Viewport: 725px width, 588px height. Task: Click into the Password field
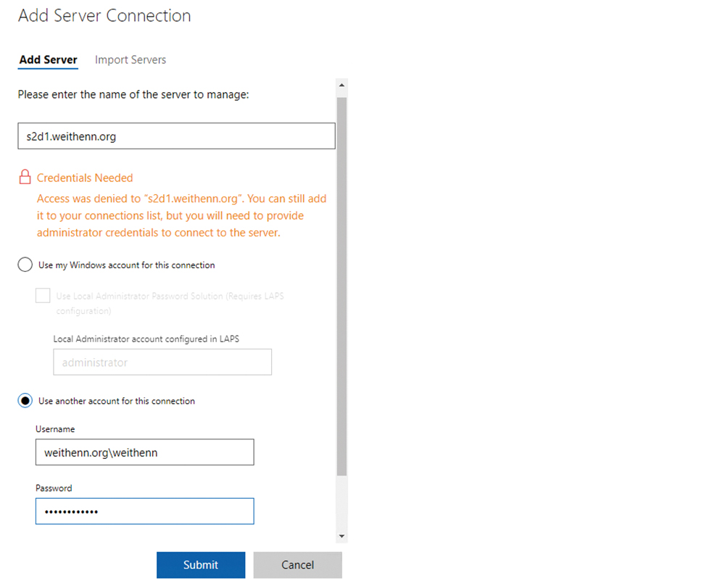tap(145, 511)
